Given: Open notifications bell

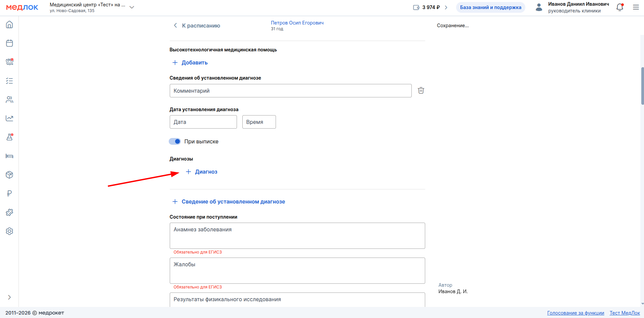Looking at the screenshot, I should point(620,7).
